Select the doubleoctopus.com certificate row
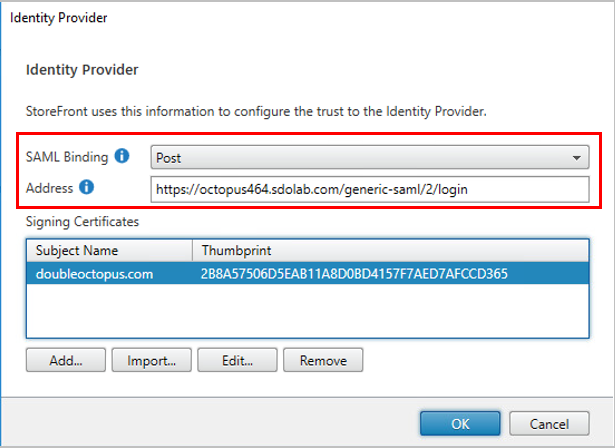 308,273
